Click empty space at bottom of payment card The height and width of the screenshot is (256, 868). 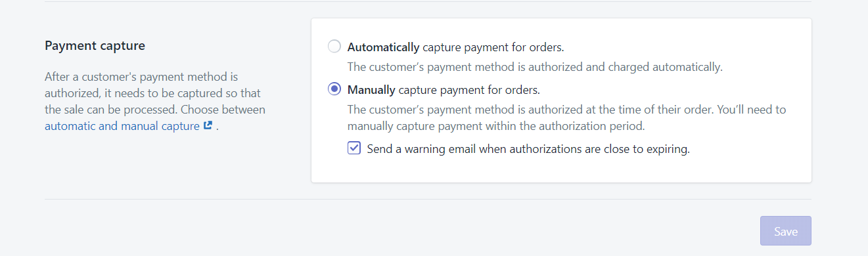pyautogui.click(x=561, y=171)
